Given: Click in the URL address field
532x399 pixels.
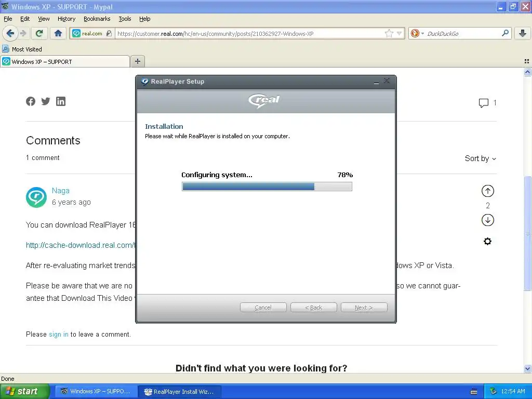Looking at the screenshot, I should tap(249, 34).
